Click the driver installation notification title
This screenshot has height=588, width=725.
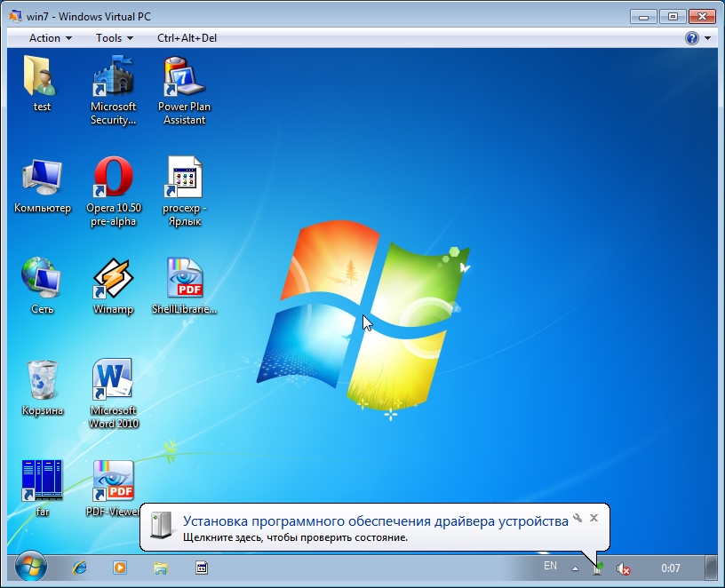(376, 521)
